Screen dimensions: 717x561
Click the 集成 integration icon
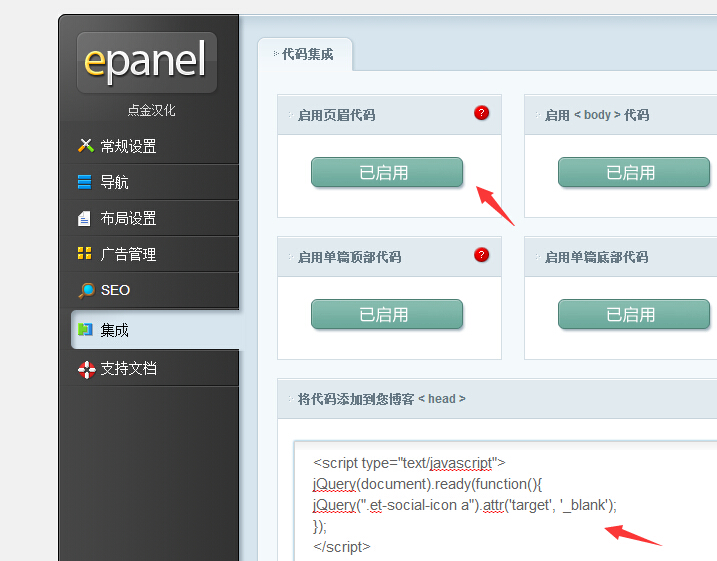tap(86, 329)
